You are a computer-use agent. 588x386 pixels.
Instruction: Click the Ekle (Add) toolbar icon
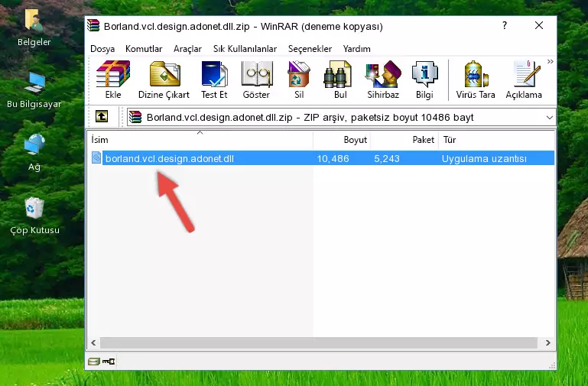(113, 79)
